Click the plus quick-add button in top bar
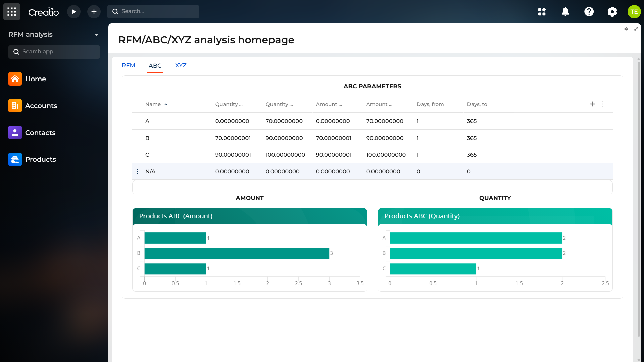Viewport: 644px width, 362px height. pyautogui.click(x=94, y=12)
